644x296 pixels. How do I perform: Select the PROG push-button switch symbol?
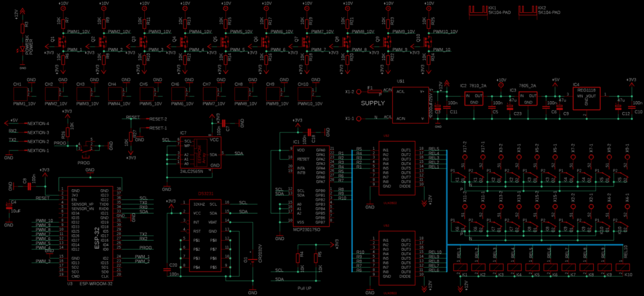coord(87,149)
